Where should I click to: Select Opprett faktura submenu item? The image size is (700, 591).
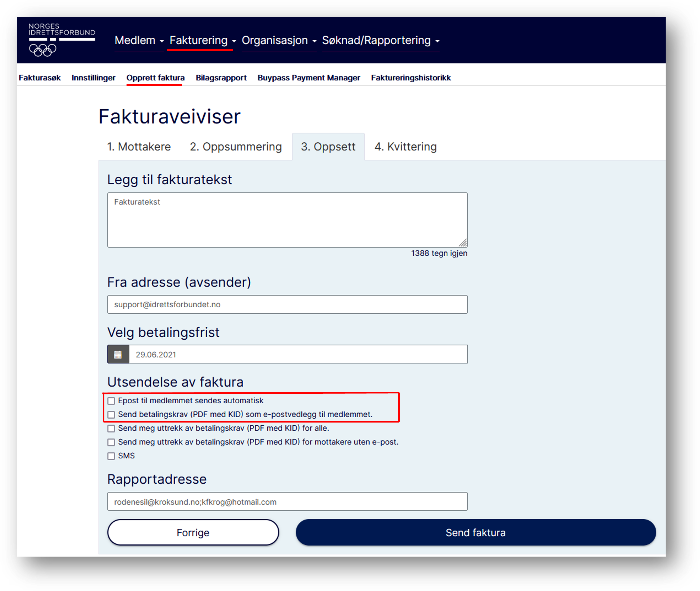[155, 78]
